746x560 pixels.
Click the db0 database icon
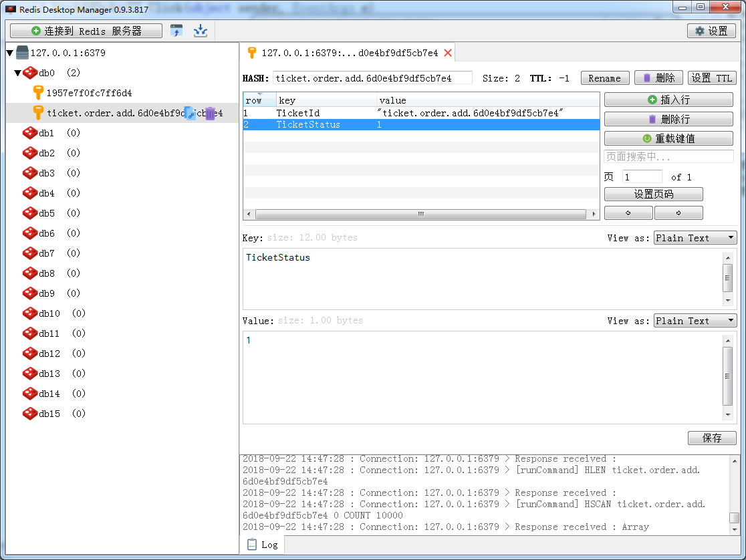click(30, 73)
